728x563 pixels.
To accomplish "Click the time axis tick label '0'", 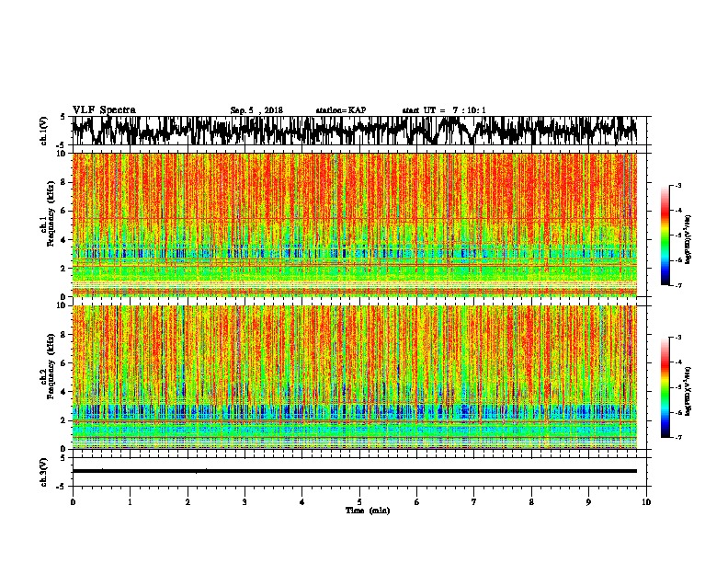I will [x=73, y=502].
